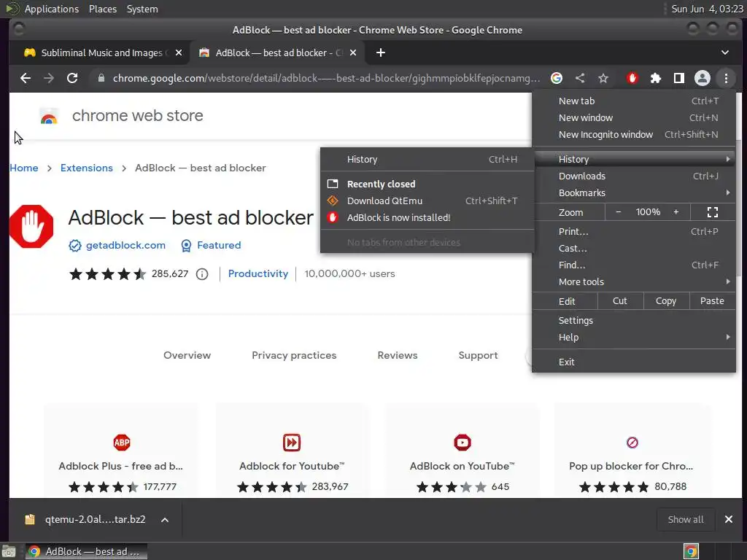Open full History from the submenu
747x560 pixels.
pyautogui.click(x=427, y=160)
